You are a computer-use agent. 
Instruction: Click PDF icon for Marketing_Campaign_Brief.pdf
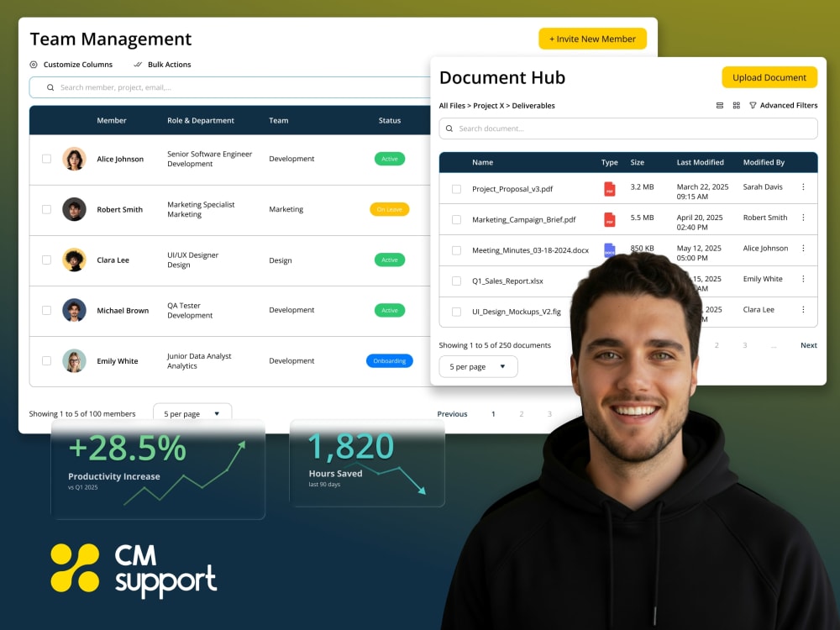(610, 219)
